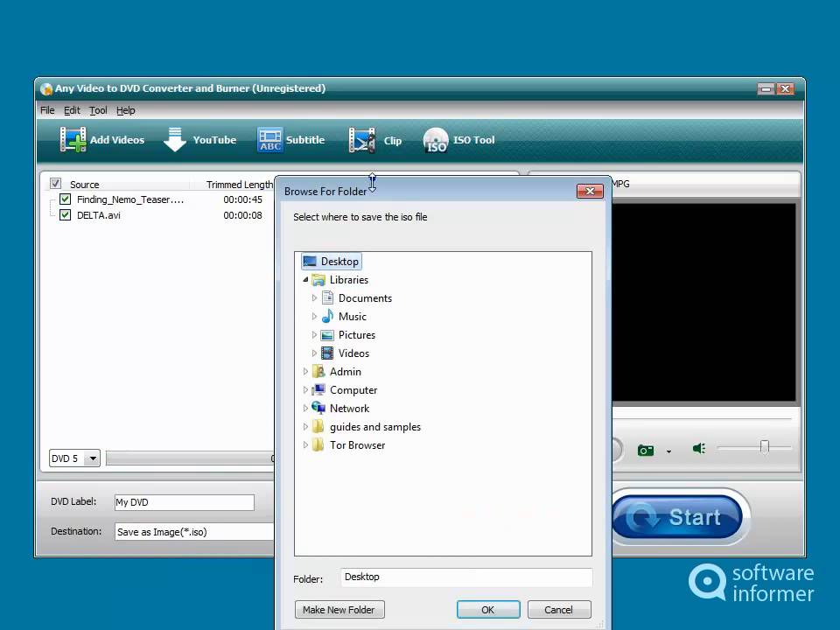
Task: Click the Start conversion button
Action: click(677, 517)
